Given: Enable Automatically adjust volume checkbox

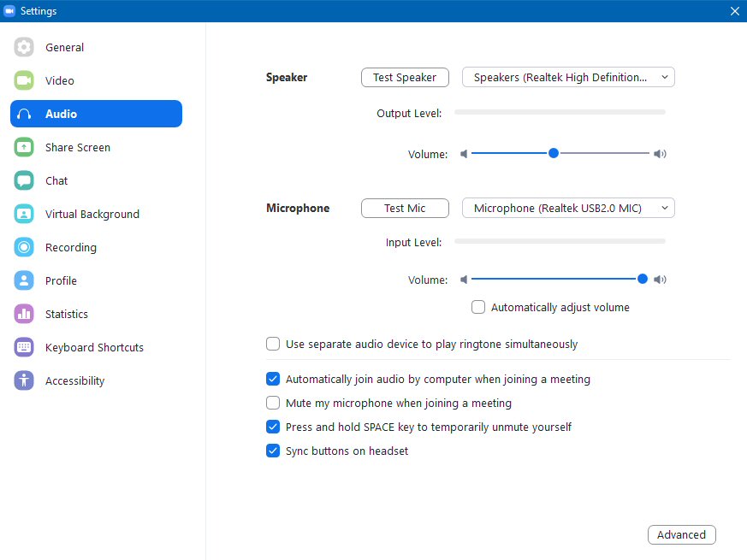Looking at the screenshot, I should click(478, 307).
